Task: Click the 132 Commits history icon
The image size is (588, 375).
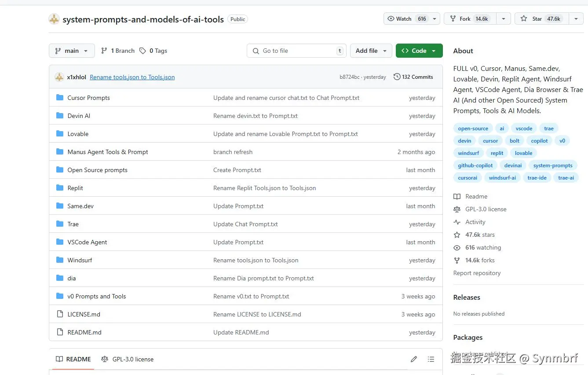Action: pos(397,77)
